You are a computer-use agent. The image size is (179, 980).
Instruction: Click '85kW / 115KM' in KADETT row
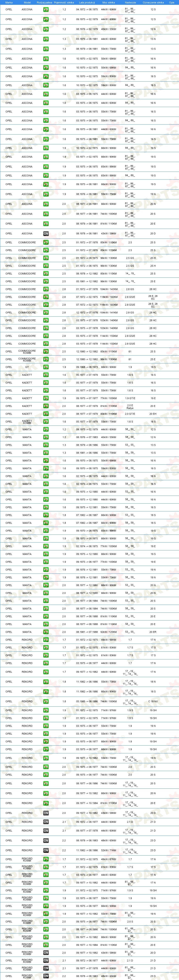click(109, 414)
